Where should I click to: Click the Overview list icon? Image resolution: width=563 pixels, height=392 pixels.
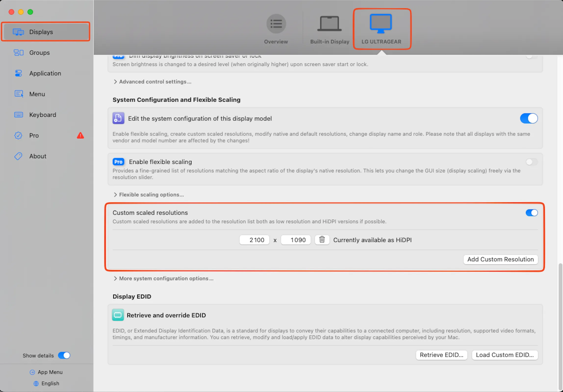click(x=276, y=24)
